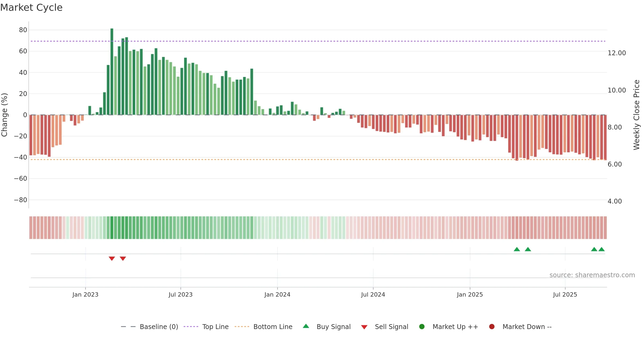Click the Market Down -- red circle icon

(492, 327)
